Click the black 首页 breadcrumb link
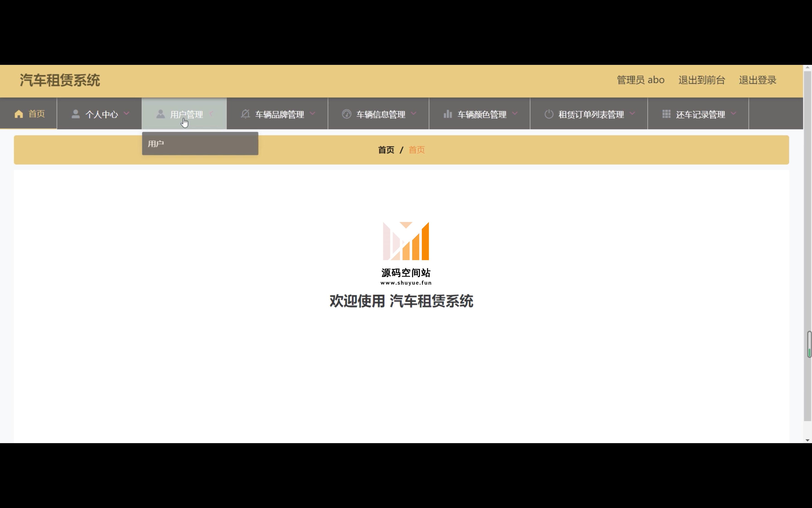812x508 pixels. point(386,150)
